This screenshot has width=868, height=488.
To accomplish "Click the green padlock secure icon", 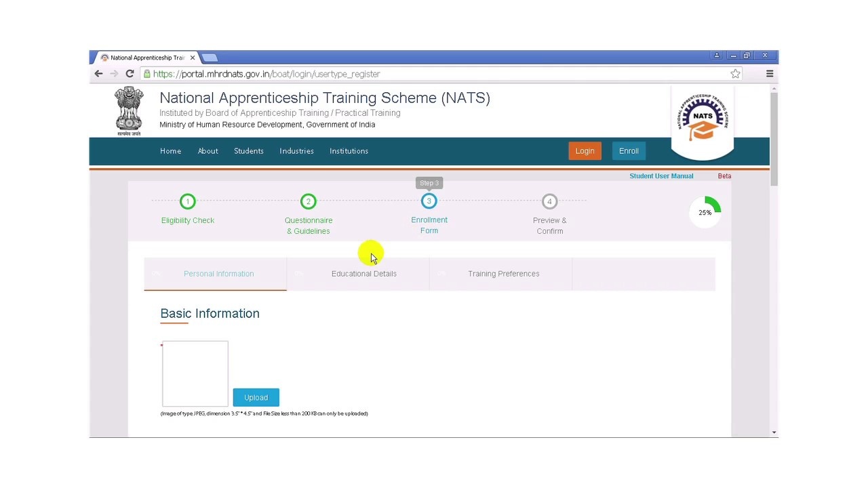I will tap(147, 74).
